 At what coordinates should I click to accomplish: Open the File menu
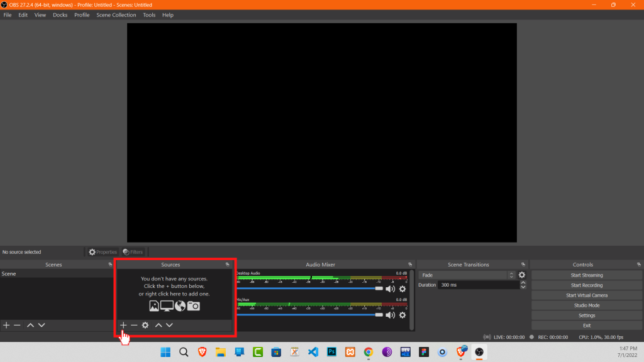[8, 15]
